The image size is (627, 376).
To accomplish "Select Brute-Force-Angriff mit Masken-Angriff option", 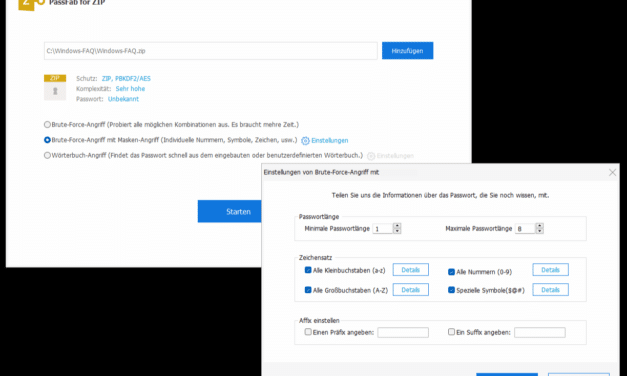I will (47, 140).
